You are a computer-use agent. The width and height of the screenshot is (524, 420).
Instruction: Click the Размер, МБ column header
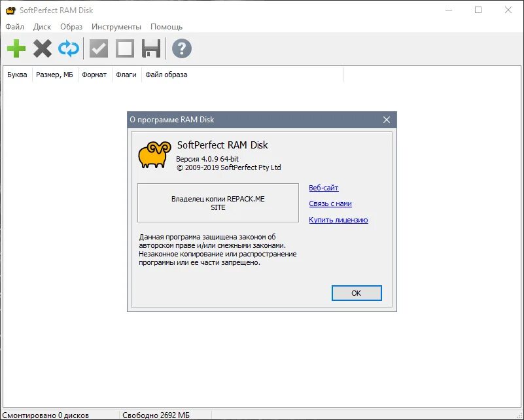point(54,75)
